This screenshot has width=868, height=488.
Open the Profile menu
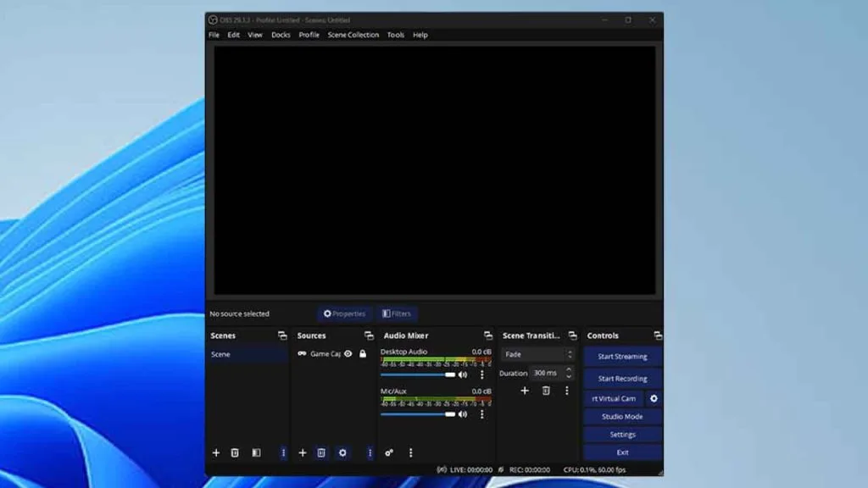click(309, 35)
